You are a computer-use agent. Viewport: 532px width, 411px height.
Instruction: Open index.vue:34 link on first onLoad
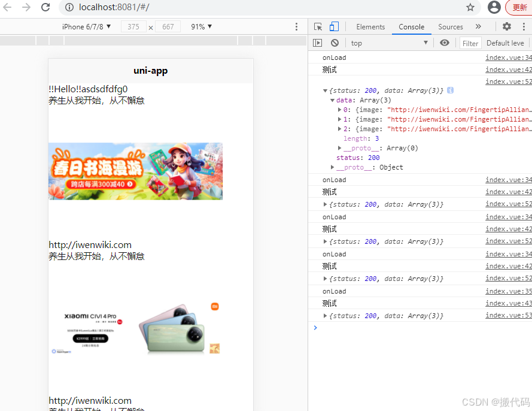tap(508, 58)
